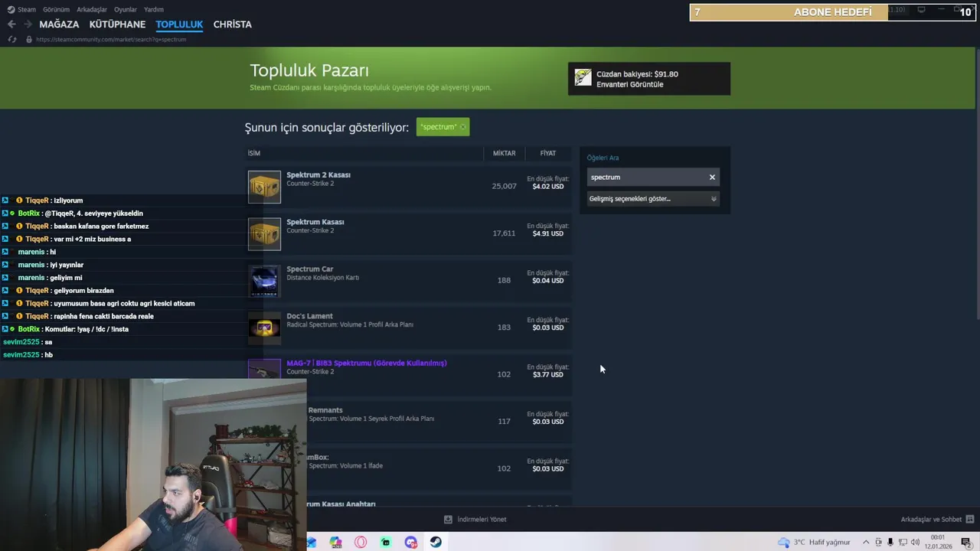Open the Spektrum Kasası listing
This screenshot has width=980, height=551.
[x=410, y=234]
